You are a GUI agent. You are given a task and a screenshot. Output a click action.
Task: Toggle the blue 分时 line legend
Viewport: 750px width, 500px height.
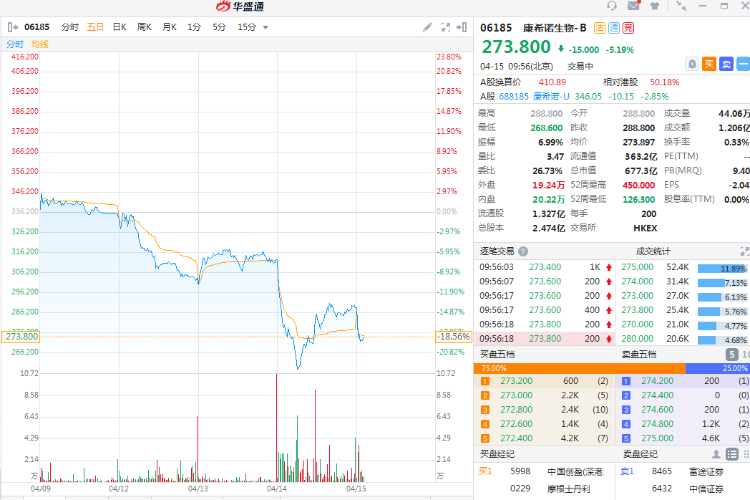pyautogui.click(x=15, y=44)
